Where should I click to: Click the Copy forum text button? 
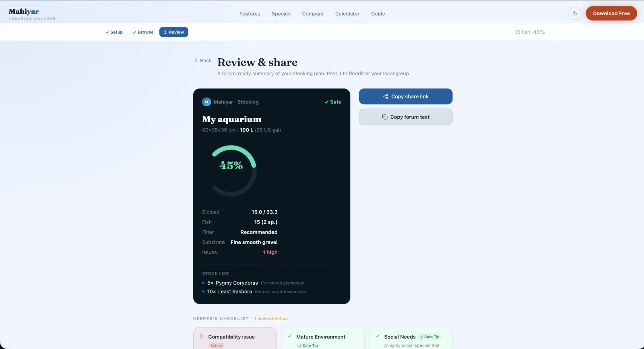pos(406,117)
